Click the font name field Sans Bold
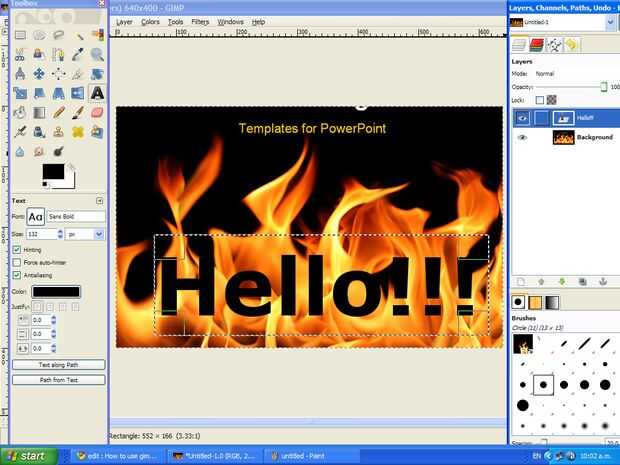 tap(76, 217)
